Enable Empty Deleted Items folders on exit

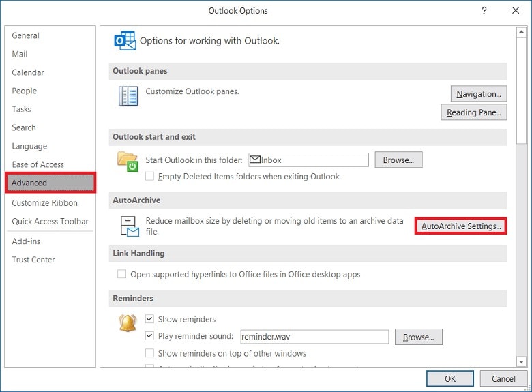[x=150, y=177]
